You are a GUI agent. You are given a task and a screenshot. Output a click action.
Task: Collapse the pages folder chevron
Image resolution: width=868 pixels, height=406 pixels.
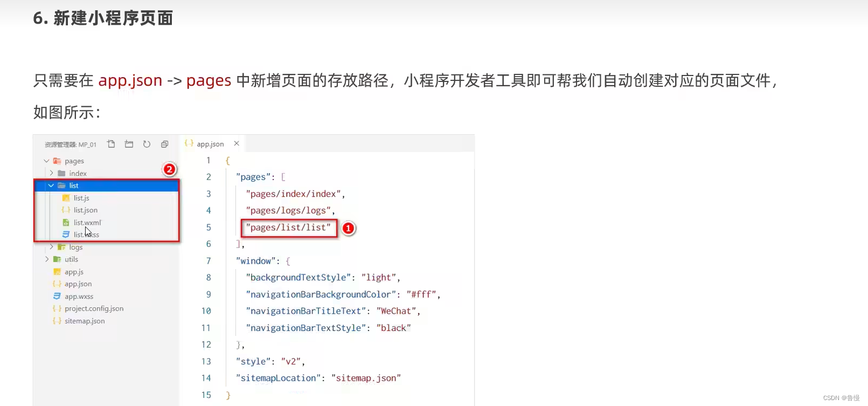(46, 161)
